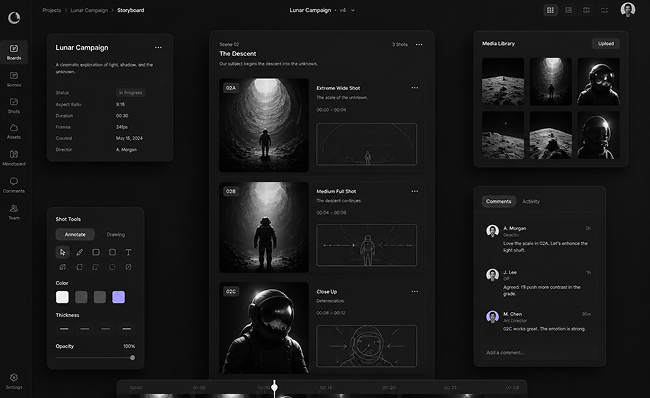Viewport: 650px width, 398px height.
Task: Pick the purple color swatch
Action: point(119,297)
